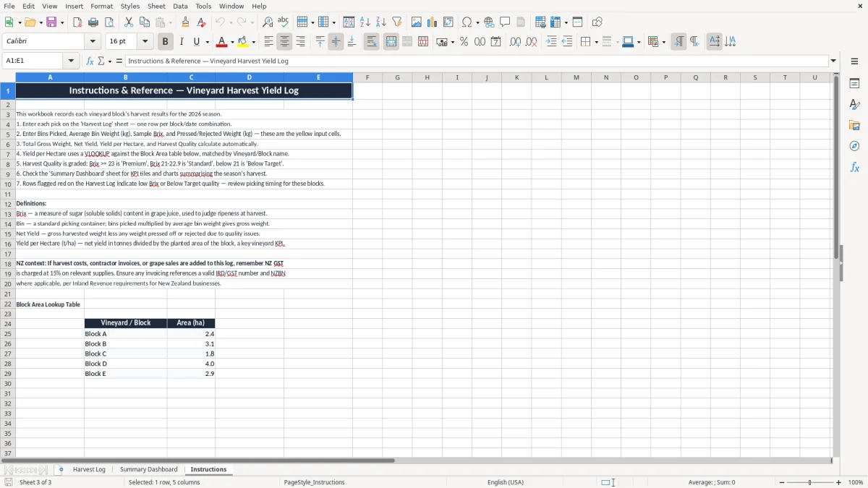Toggle Align Right

301,42
